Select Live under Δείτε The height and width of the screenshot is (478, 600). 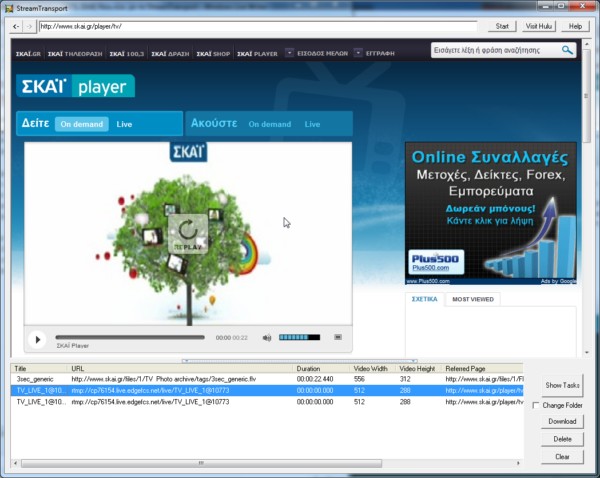tap(124, 124)
